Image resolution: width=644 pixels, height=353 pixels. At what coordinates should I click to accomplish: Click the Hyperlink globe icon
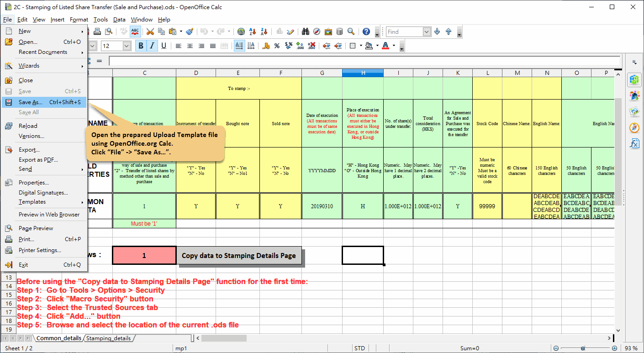tap(241, 32)
